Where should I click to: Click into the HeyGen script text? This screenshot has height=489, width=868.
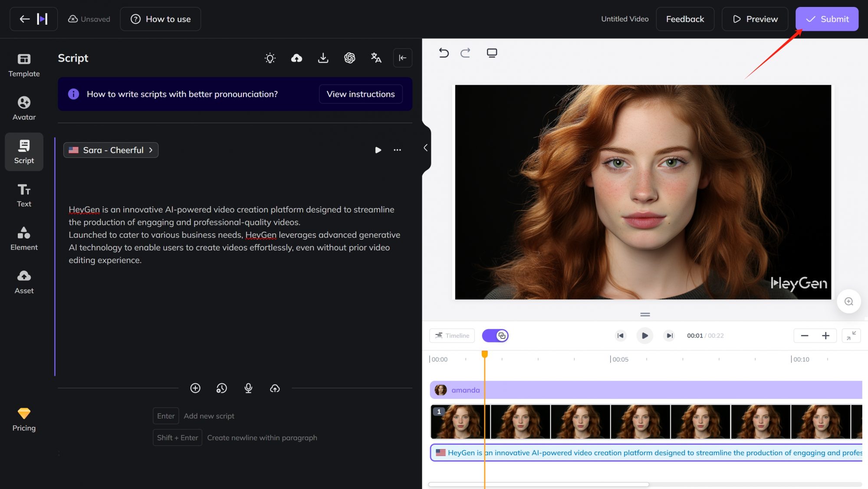(x=234, y=235)
